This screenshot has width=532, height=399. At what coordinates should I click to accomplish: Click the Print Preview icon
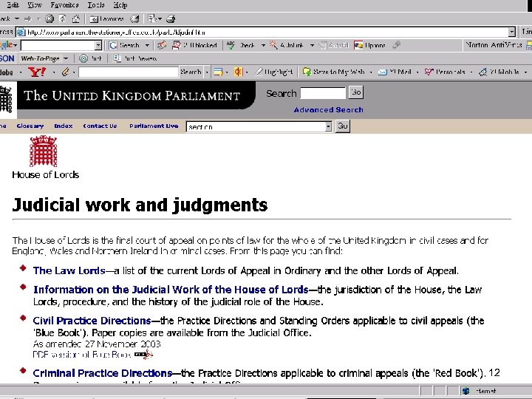pyautogui.click(x=117, y=58)
